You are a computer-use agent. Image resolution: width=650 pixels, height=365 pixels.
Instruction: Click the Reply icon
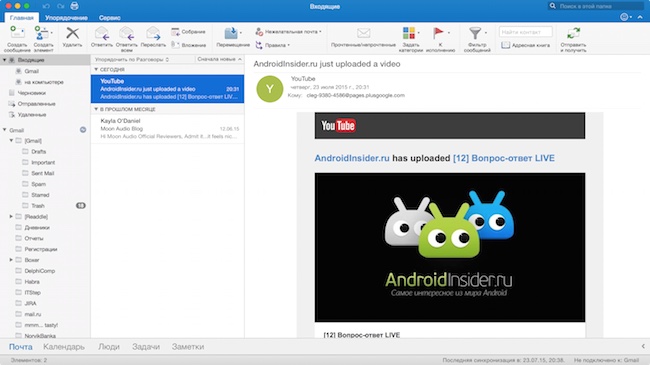coord(102,33)
